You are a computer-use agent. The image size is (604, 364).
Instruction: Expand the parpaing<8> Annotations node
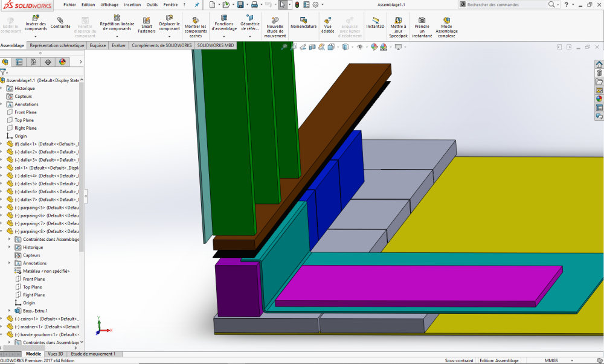pyautogui.click(x=9, y=263)
